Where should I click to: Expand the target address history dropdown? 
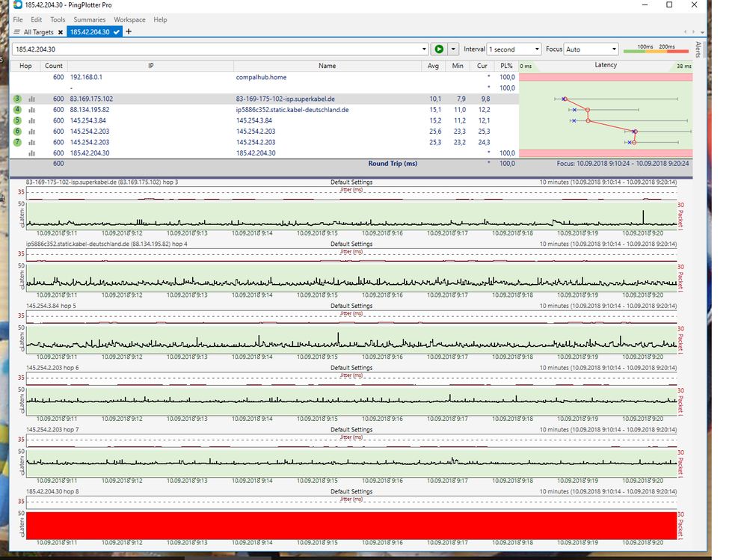tap(424, 49)
